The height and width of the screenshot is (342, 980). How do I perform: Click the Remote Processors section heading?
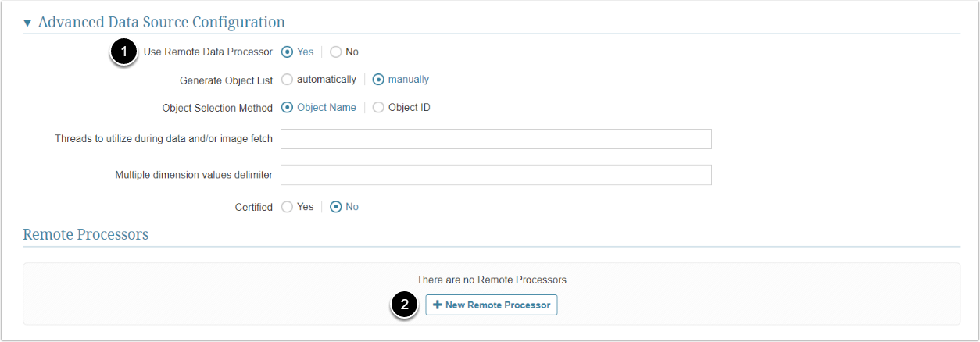tap(86, 234)
